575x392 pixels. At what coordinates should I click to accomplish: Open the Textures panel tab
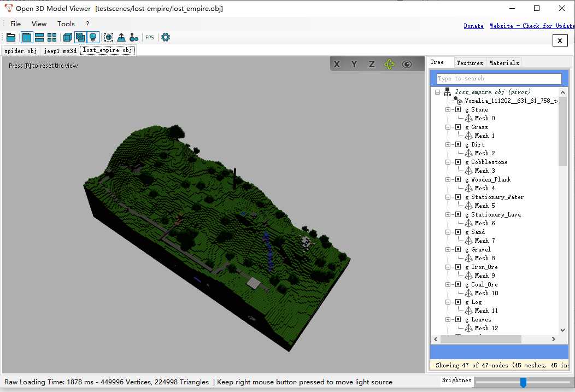tap(470, 63)
